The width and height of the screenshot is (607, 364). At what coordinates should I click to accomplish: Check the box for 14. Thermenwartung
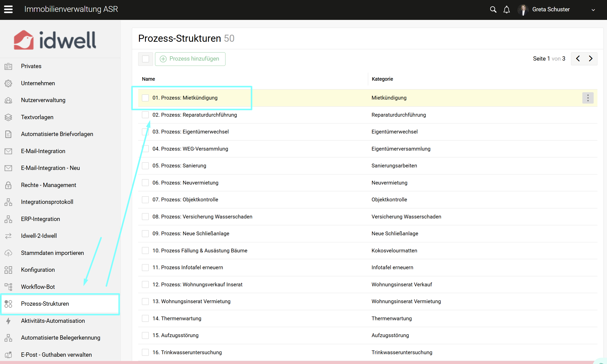[145, 319]
